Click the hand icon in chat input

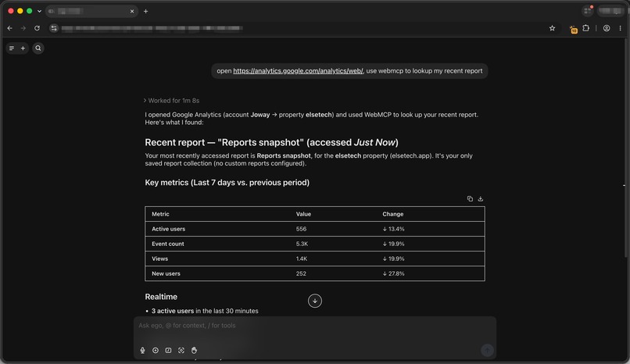pos(194,351)
